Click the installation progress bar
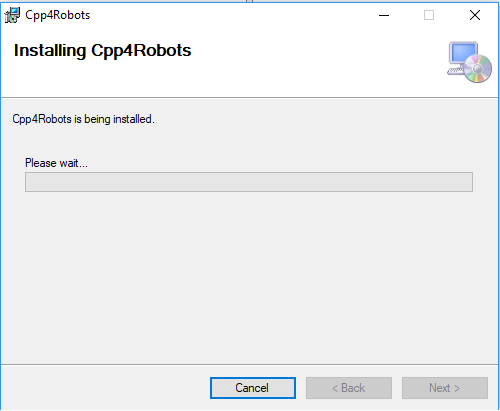Screen dimensions: 500x411 pos(249,182)
